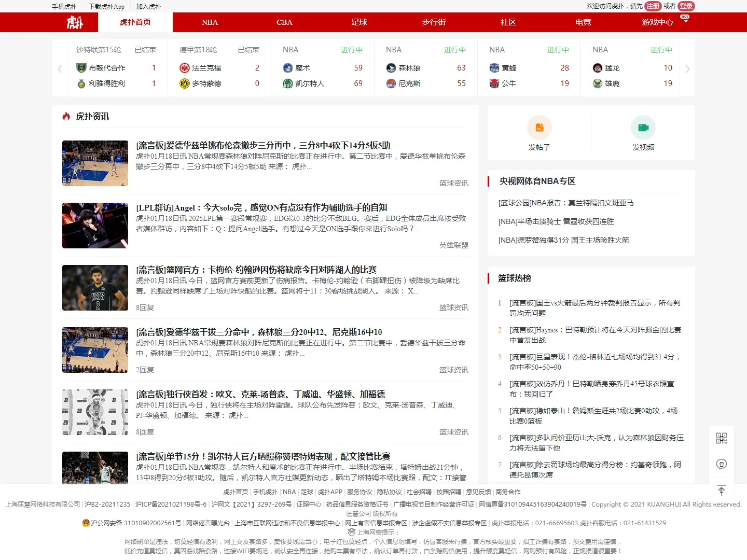The width and height of the screenshot is (747, 560).
Task: Click the footer 服务协议 link
Action: click(359, 492)
